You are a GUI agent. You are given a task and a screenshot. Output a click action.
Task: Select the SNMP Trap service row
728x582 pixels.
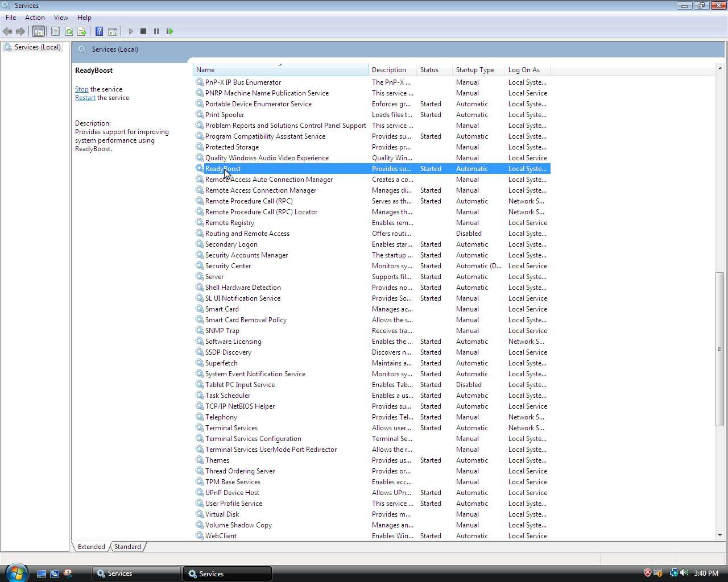click(371, 331)
